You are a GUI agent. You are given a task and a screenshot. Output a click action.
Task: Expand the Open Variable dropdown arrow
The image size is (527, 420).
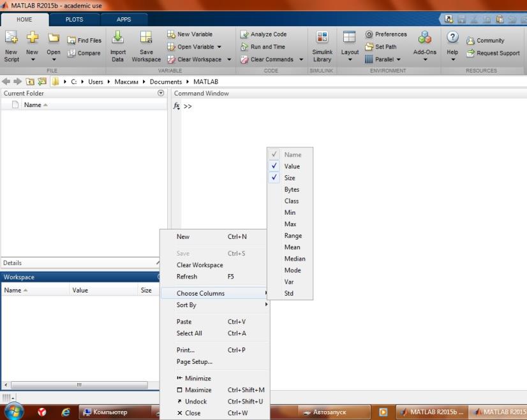coord(219,47)
